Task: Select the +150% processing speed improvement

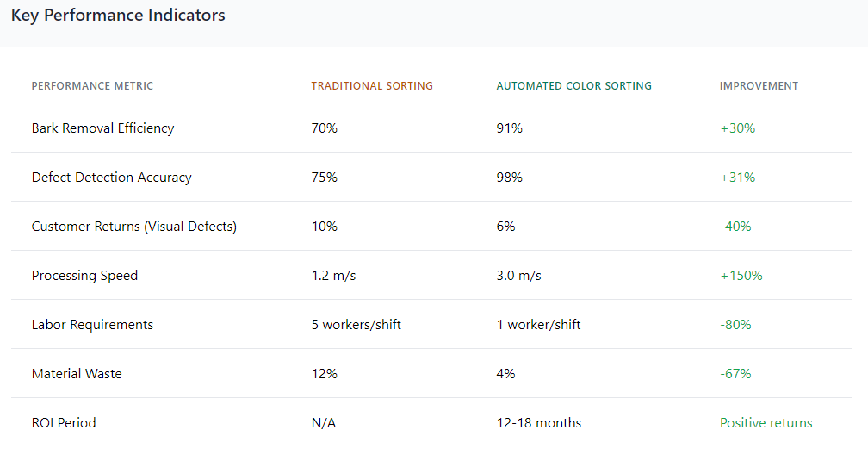Action: 741,276
